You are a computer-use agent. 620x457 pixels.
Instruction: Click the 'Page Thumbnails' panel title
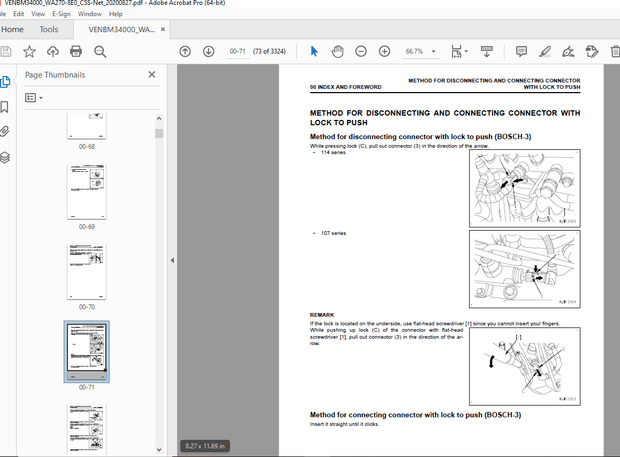[55, 75]
